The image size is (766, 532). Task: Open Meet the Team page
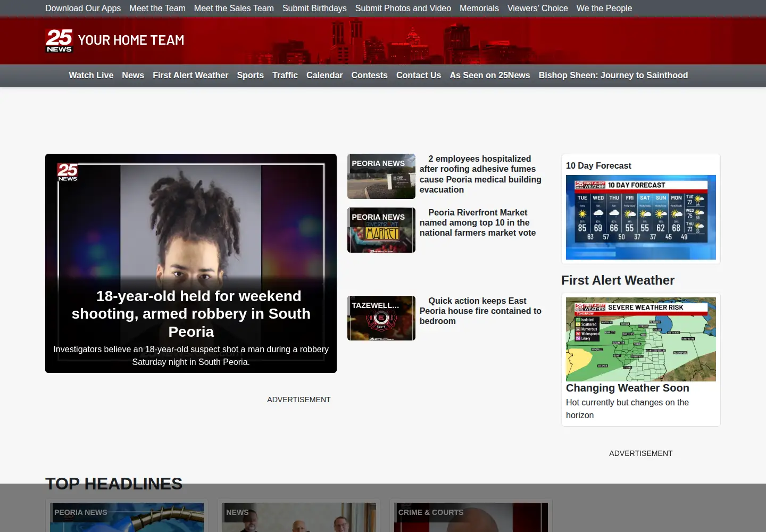157,8
